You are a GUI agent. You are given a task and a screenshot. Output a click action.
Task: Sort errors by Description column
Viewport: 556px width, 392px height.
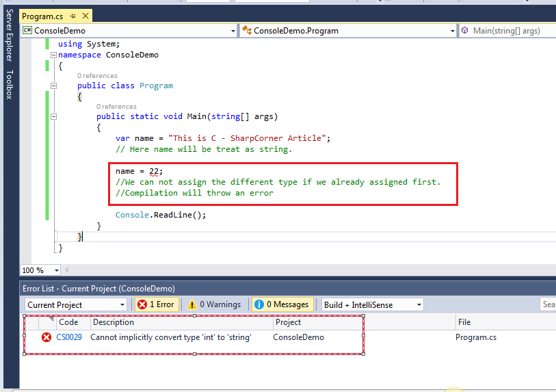[114, 322]
